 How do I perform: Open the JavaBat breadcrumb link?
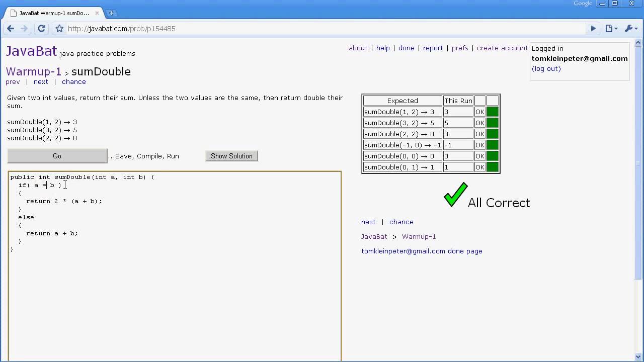(374, 237)
